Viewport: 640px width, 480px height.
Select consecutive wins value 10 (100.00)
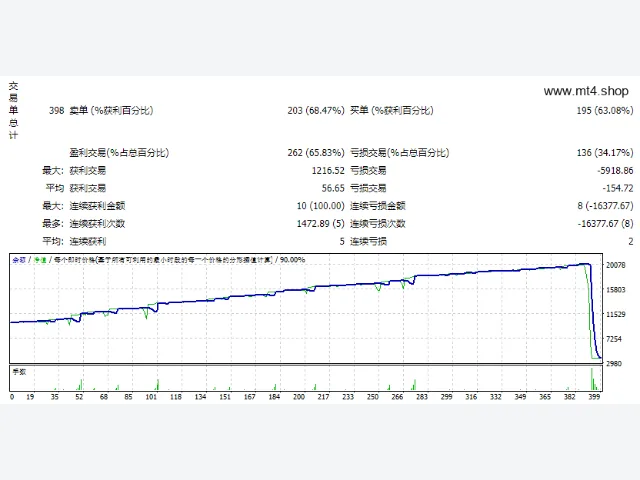coord(320,206)
